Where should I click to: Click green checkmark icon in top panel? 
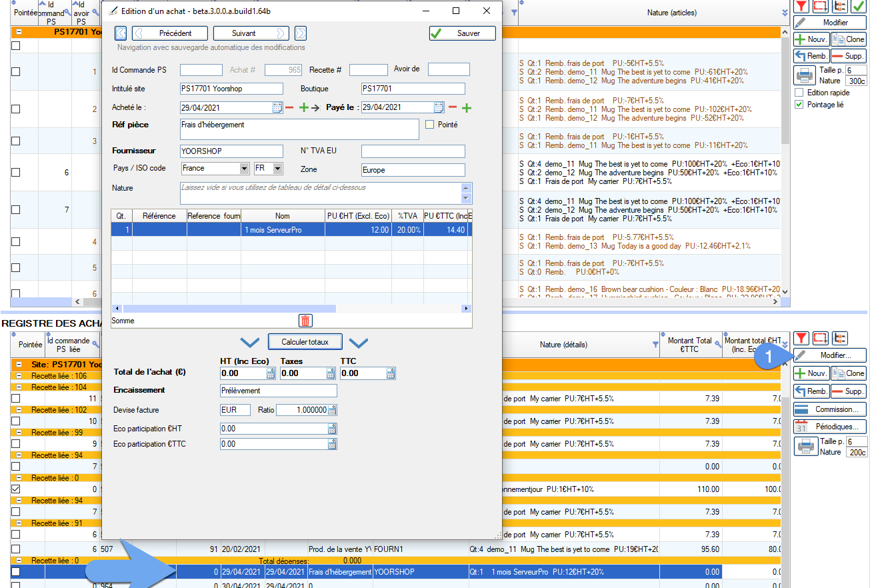click(x=858, y=6)
